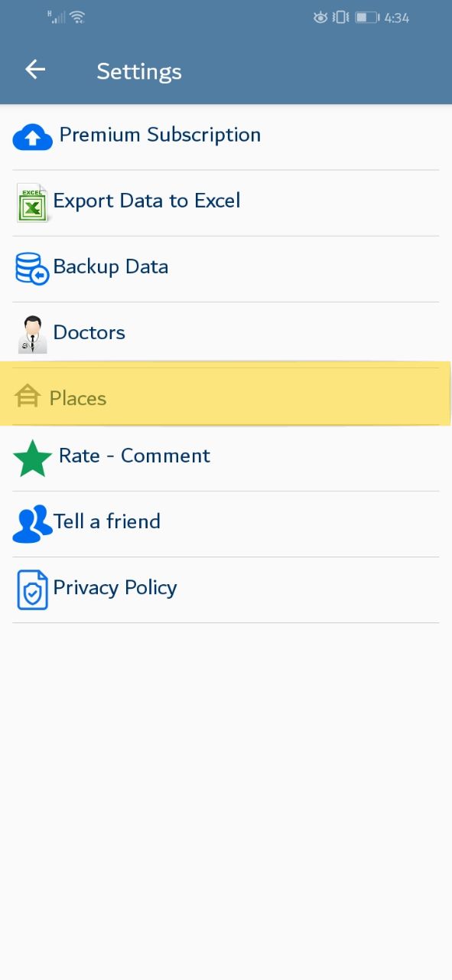Screen dimensions: 452x980
Task: Click the Places building icon
Action: coord(27,397)
